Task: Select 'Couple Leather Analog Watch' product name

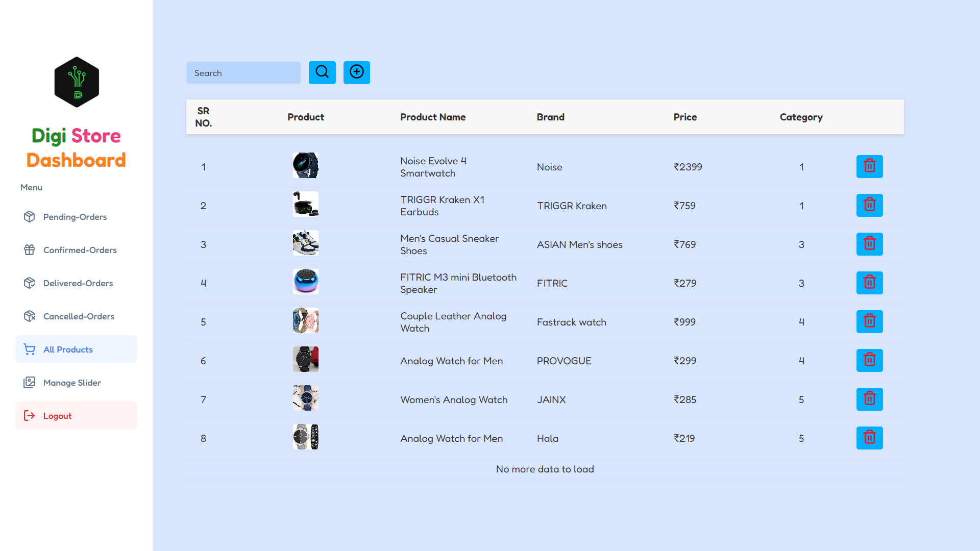Action: (453, 322)
